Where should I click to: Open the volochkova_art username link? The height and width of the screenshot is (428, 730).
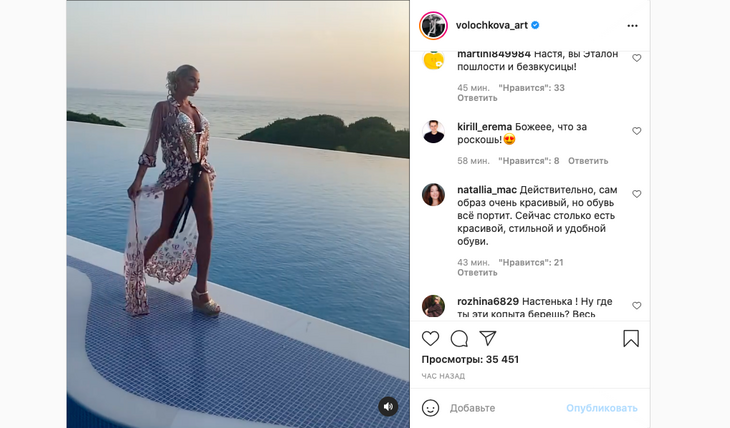click(491, 25)
